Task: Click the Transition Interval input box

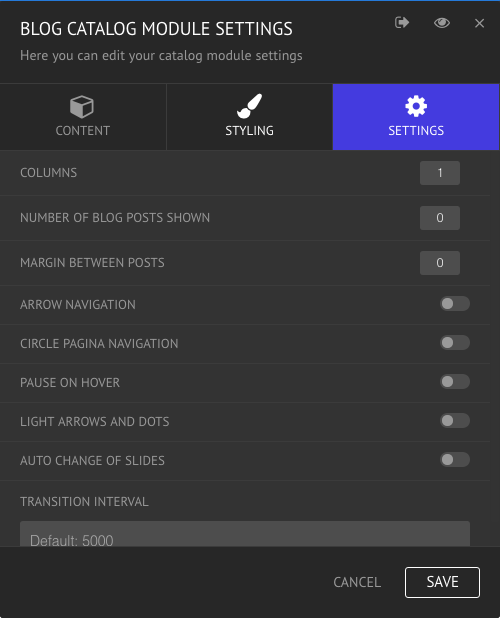Action: (245, 534)
